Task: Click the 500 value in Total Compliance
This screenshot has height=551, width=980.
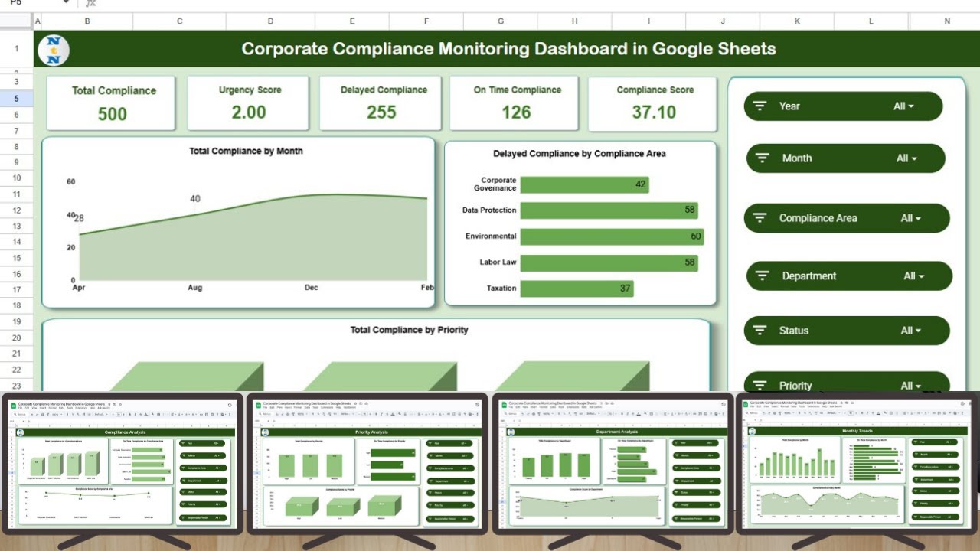Action: click(x=113, y=114)
